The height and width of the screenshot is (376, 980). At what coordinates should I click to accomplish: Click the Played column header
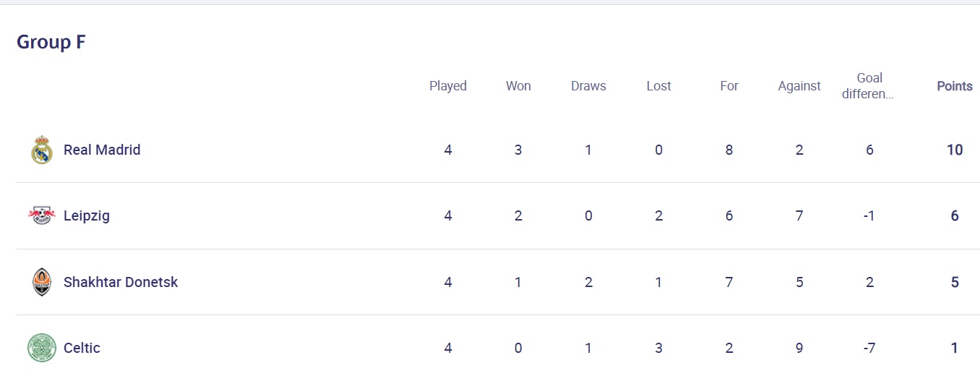(x=448, y=86)
